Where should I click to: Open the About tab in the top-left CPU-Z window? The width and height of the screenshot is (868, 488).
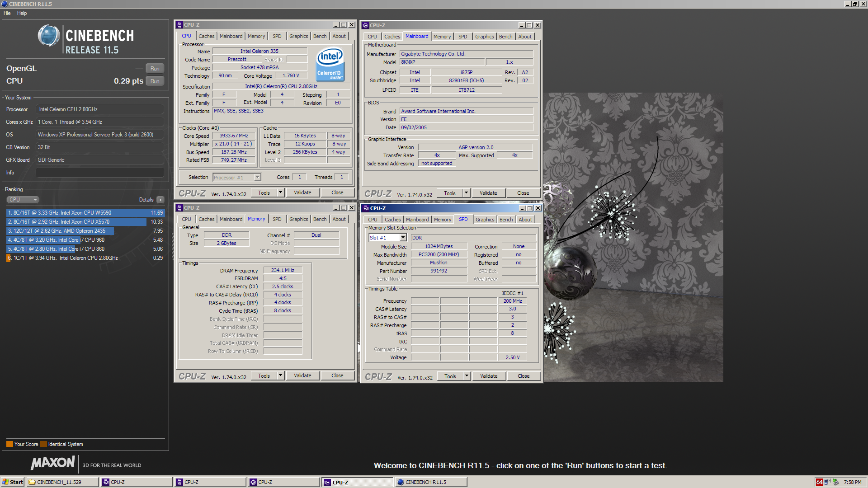339,36
